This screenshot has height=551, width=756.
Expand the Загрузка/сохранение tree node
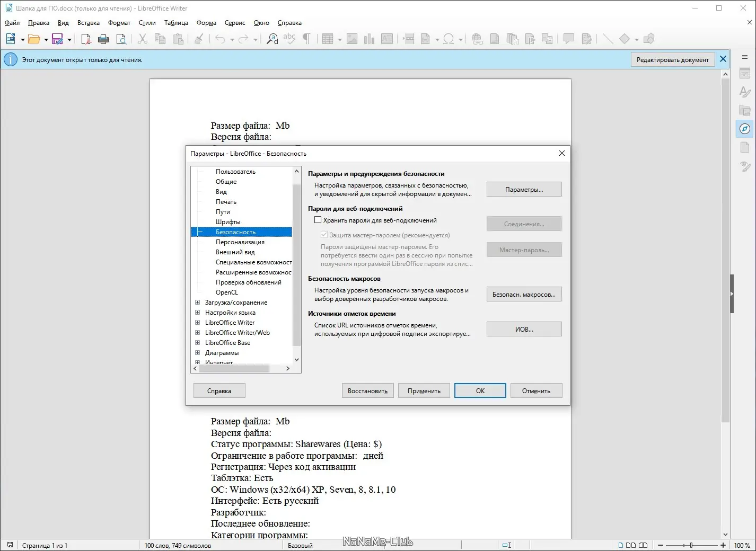(x=197, y=303)
